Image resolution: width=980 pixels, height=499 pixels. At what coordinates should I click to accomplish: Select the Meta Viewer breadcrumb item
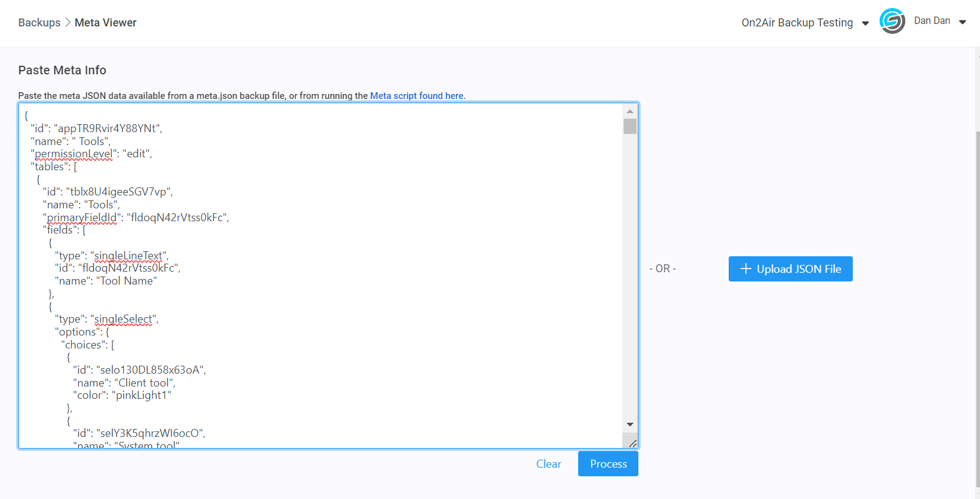106,23
